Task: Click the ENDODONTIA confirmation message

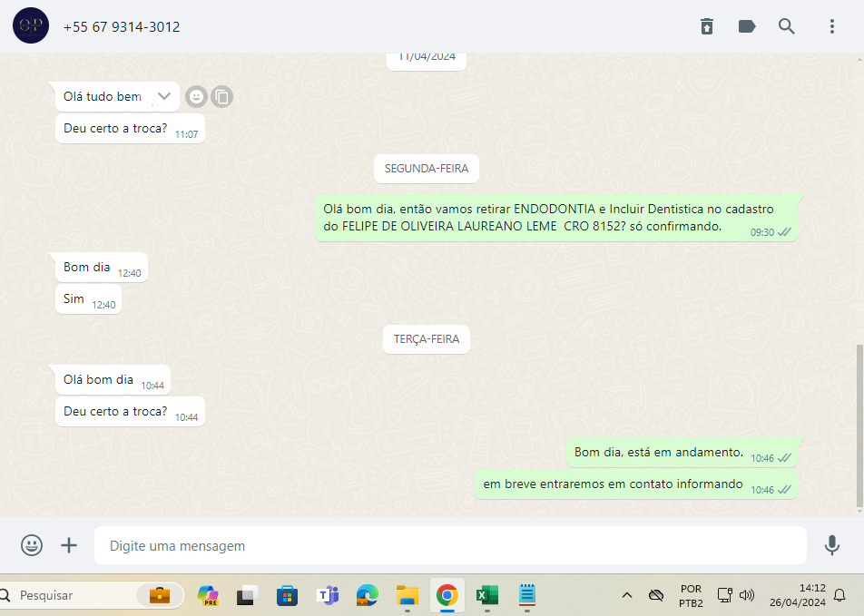Action: 556,218
